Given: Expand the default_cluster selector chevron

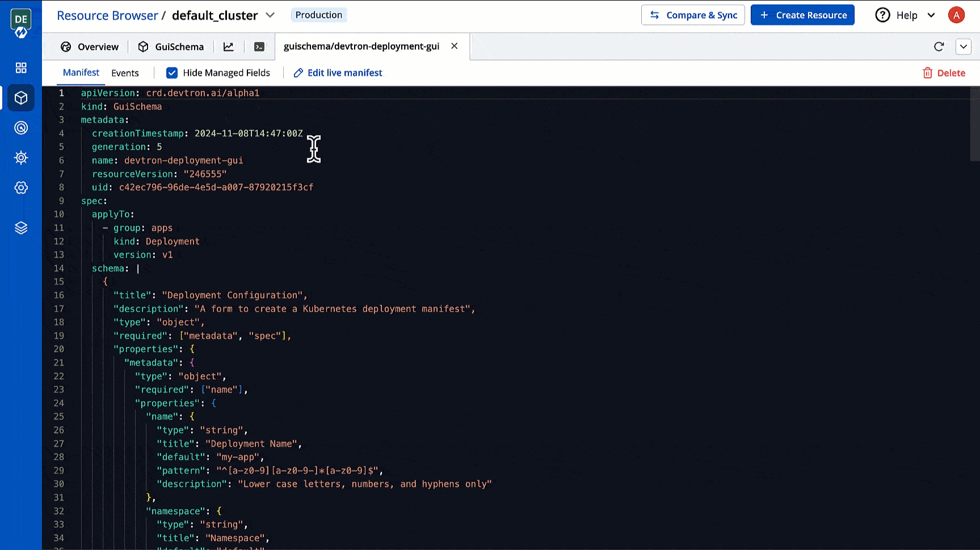Looking at the screenshot, I should click(270, 15).
